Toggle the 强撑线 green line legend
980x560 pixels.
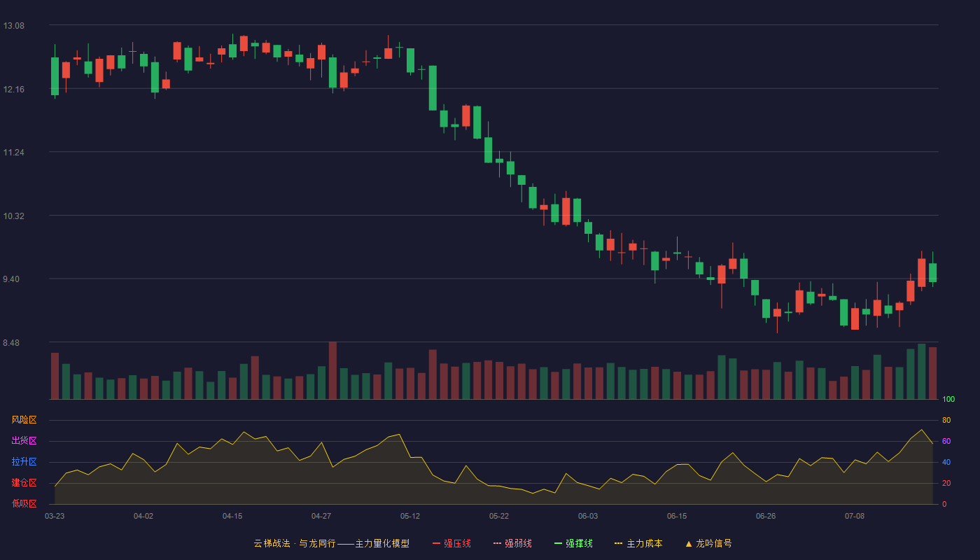(573, 543)
